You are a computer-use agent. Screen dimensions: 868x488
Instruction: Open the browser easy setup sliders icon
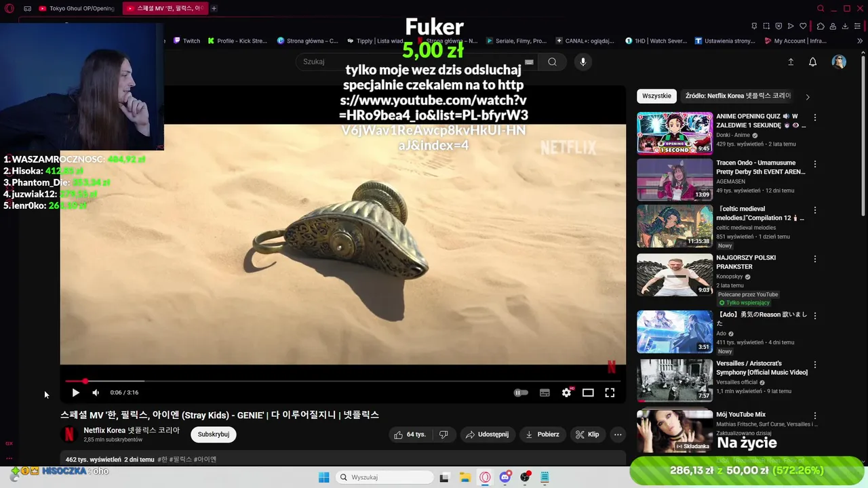tap(858, 26)
